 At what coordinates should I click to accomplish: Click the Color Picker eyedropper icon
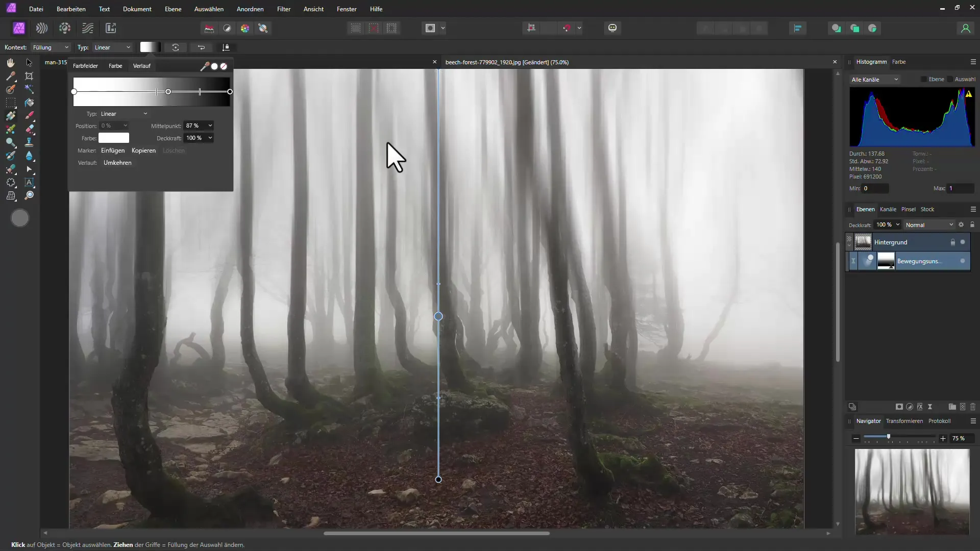[205, 65]
